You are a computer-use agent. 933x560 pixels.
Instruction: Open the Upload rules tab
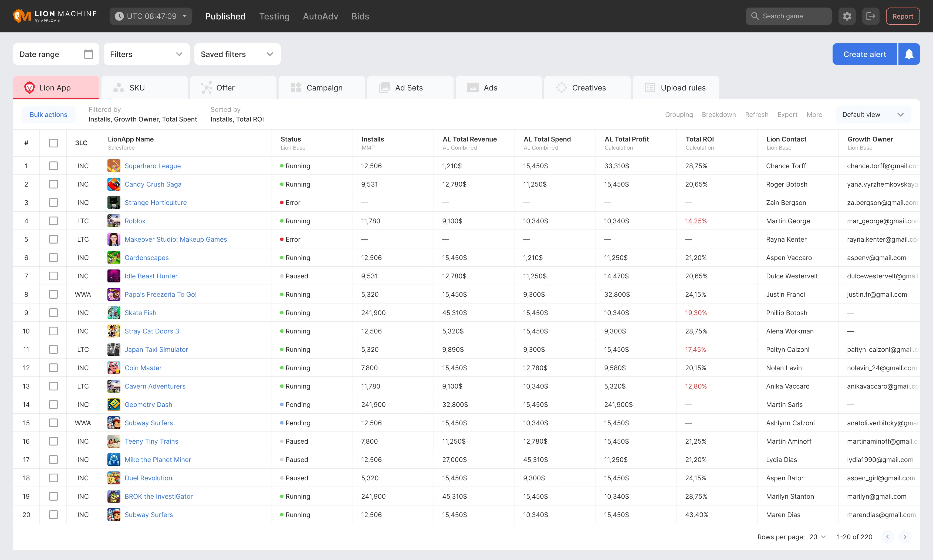pos(676,87)
